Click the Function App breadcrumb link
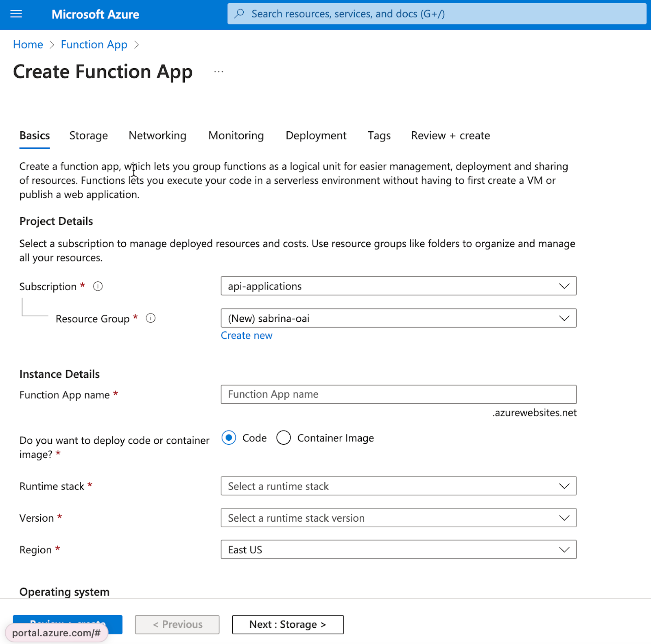Image resolution: width=651 pixels, height=644 pixels. [x=94, y=45]
